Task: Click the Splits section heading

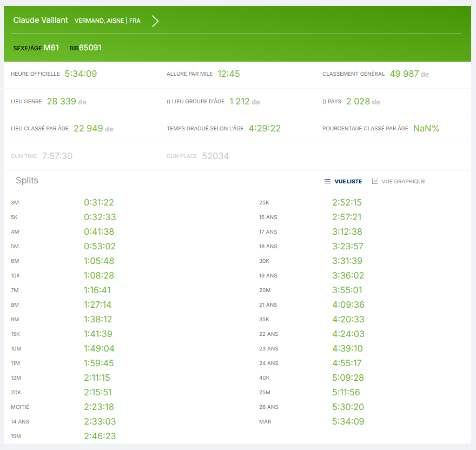Action: [27, 181]
